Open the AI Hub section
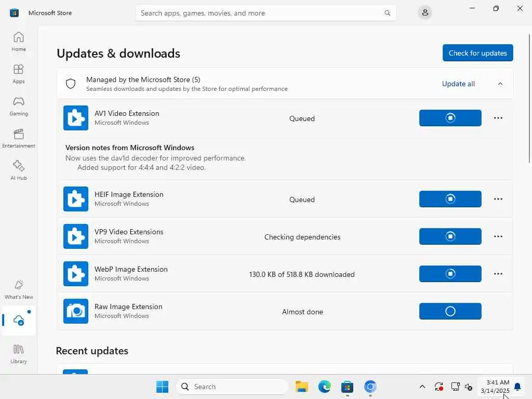Screen dimensions: 532x399 click(19, 170)
